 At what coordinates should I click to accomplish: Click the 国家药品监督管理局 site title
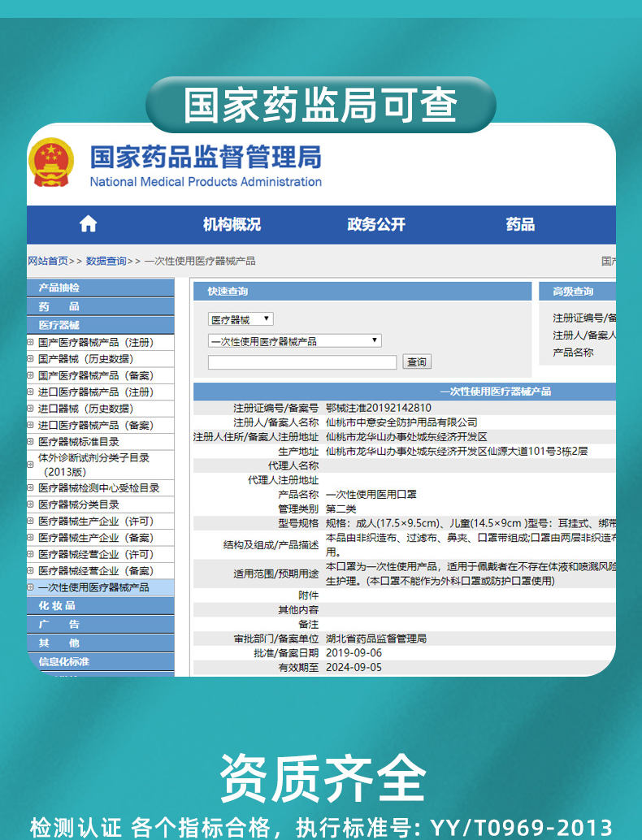click(206, 157)
